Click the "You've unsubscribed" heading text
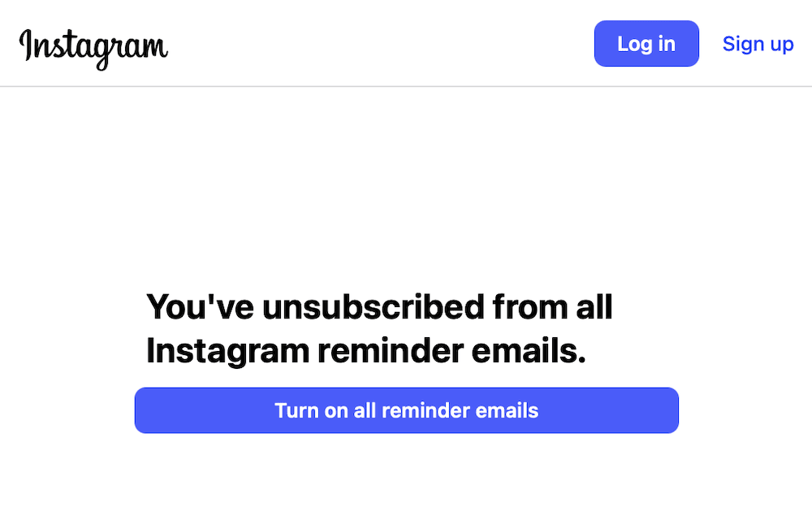 378,308
